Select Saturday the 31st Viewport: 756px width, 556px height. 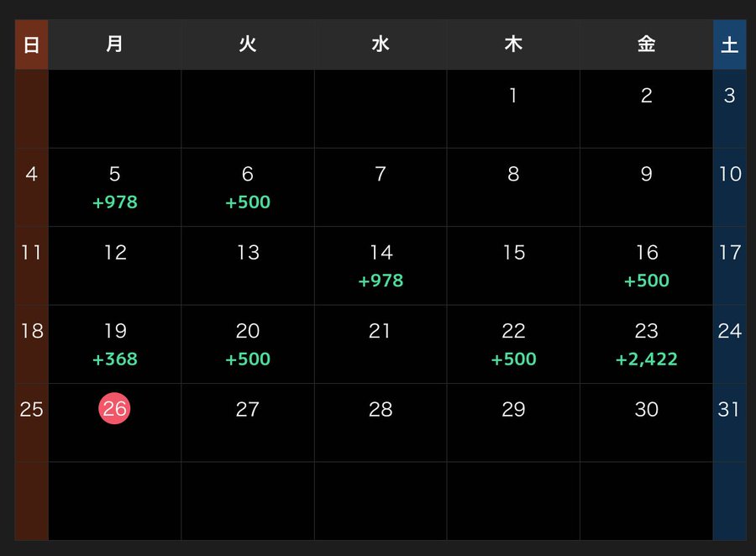729,409
